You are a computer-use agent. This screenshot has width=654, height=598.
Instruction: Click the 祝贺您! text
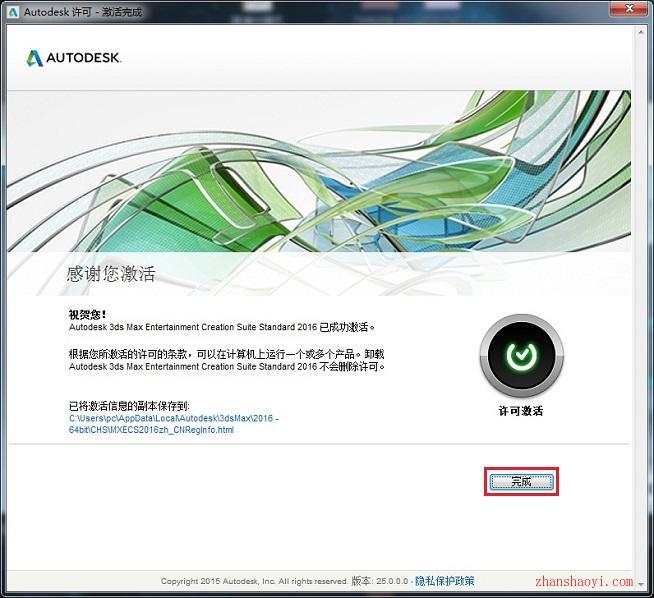[87, 314]
